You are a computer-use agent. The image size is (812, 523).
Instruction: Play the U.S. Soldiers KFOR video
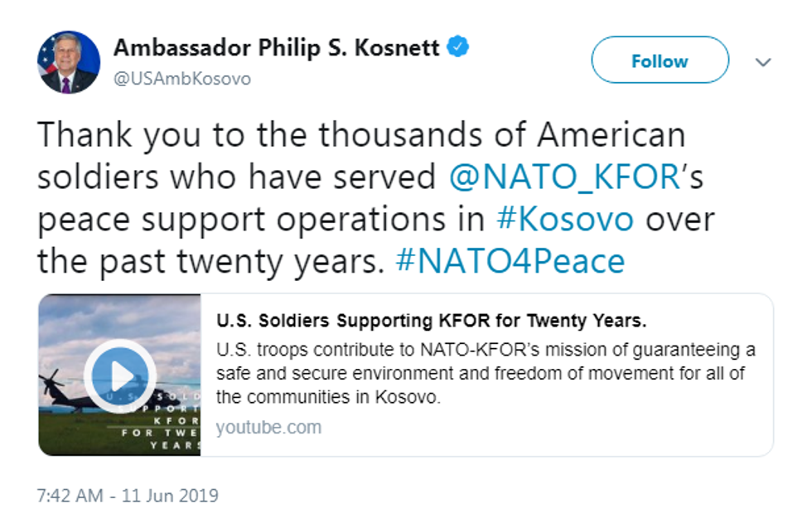pos(120,375)
